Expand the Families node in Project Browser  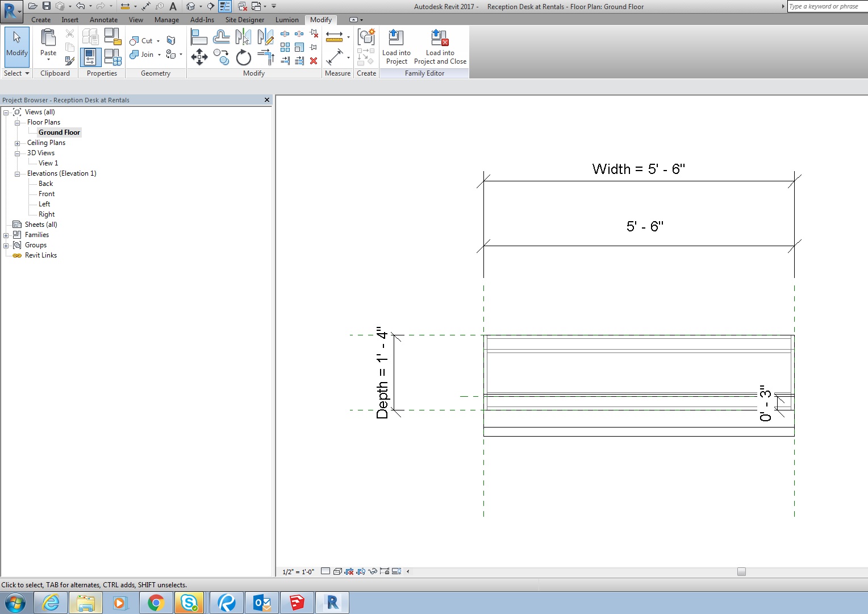[x=5, y=235]
